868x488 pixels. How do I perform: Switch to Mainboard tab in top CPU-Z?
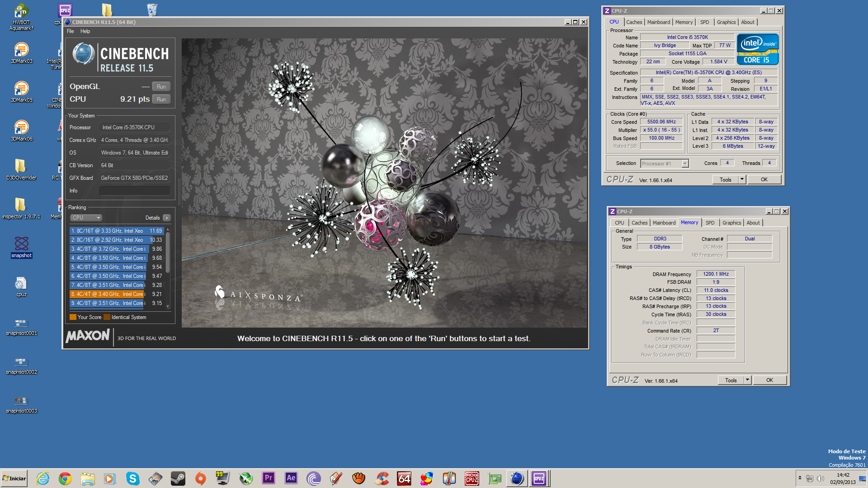coord(659,22)
